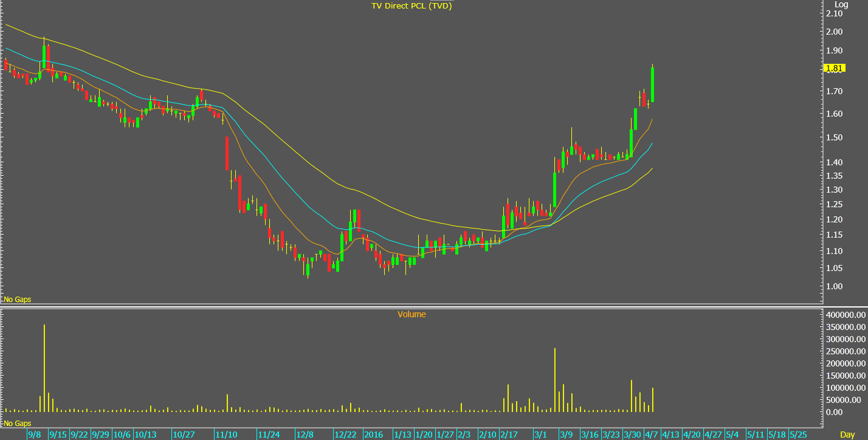This screenshot has height=440, width=868.
Task: Click the 1.70 price axis label
Action: point(834,91)
